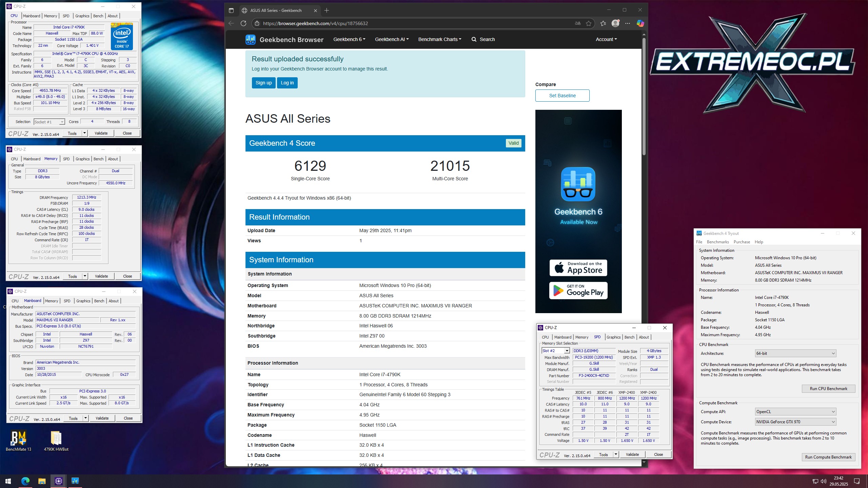Image resolution: width=868 pixels, height=488 pixels.
Task: Open the 4790K HWBot desktop folder
Action: point(56,441)
